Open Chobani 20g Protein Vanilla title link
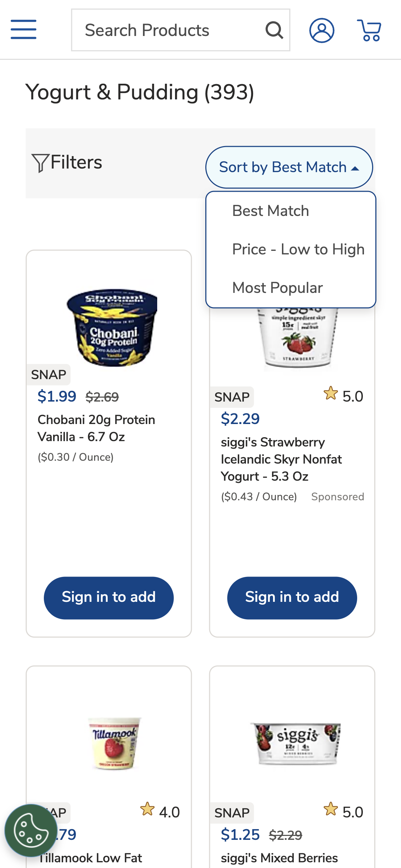This screenshot has width=401, height=868. coord(96,428)
